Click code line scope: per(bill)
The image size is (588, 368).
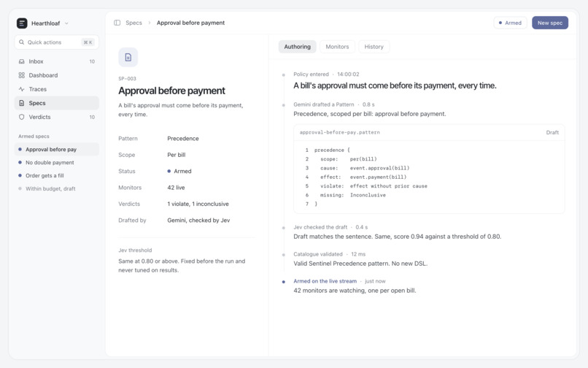349,159
